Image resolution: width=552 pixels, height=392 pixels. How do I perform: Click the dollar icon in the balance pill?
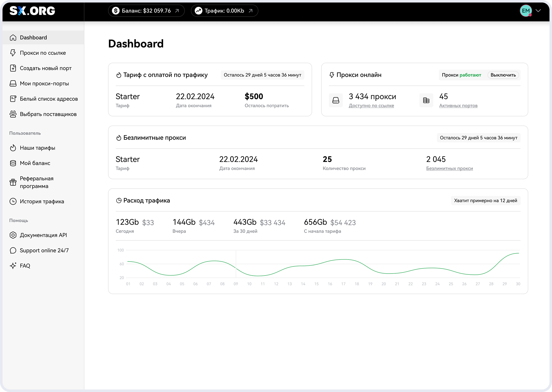tap(116, 11)
